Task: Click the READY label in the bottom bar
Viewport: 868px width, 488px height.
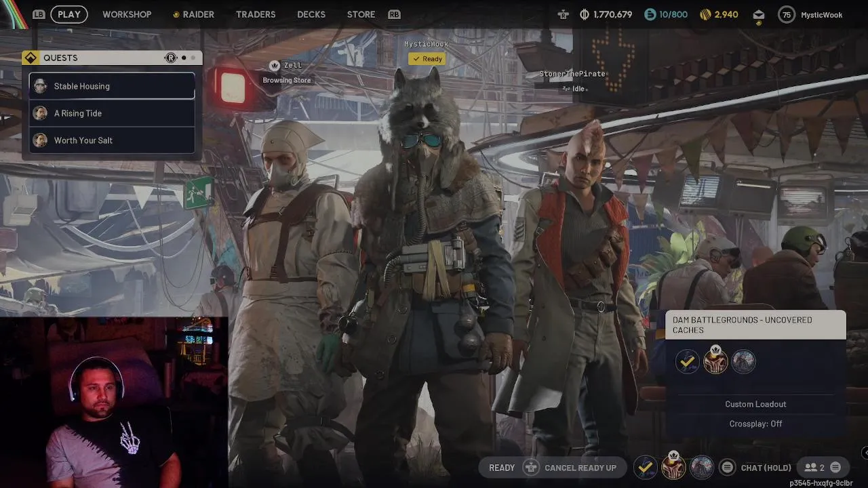Action: click(x=502, y=468)
